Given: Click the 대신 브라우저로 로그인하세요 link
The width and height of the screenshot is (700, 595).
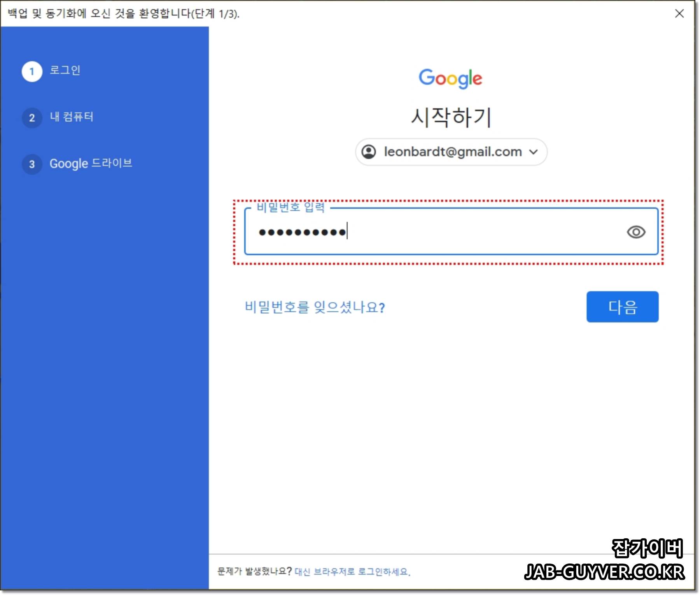Looking at the screenshot, I should (352, 571).
